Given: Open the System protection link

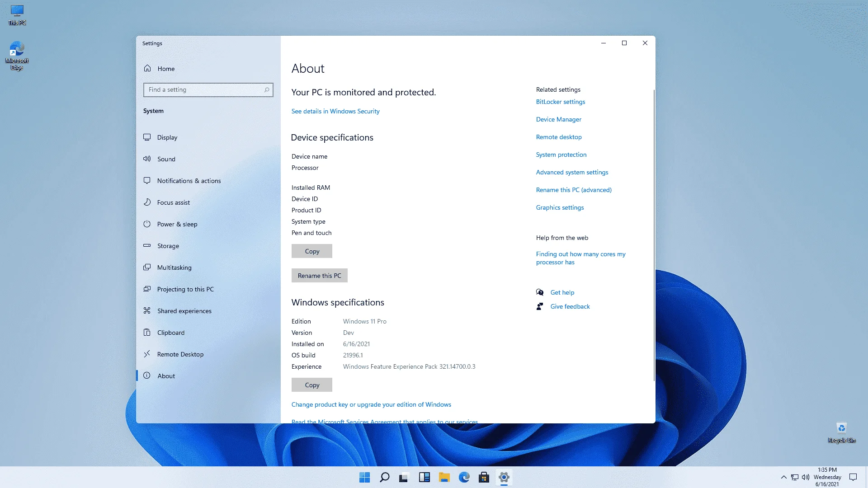Looking at the screenshot, I should 561,155.
